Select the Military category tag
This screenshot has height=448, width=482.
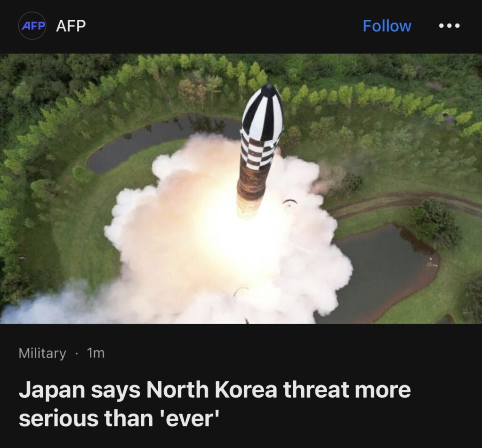(42, 353)
